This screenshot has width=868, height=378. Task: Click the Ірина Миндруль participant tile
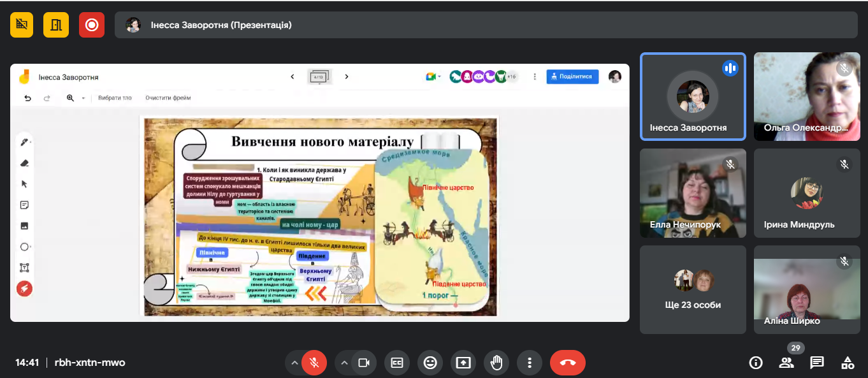tap(807, 193)
